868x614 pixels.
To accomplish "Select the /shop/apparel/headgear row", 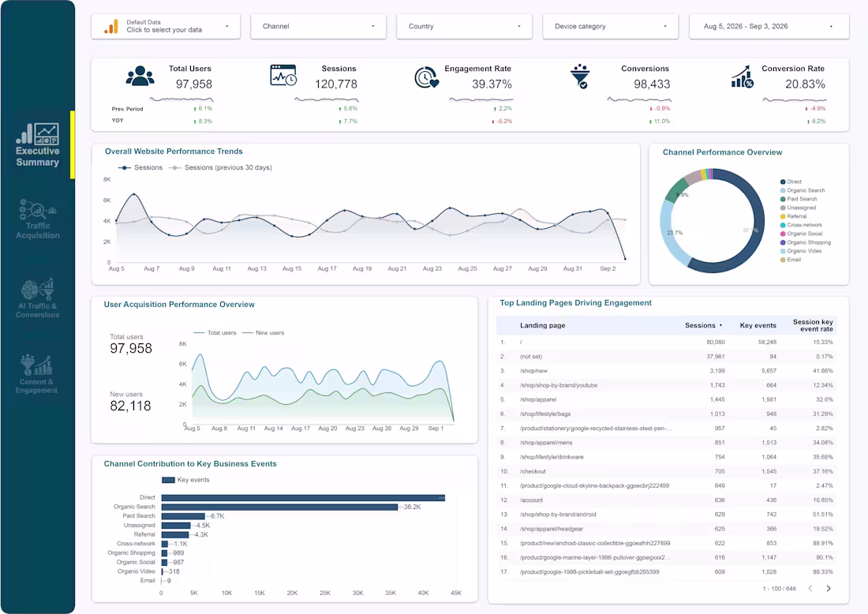I will 667,530.
